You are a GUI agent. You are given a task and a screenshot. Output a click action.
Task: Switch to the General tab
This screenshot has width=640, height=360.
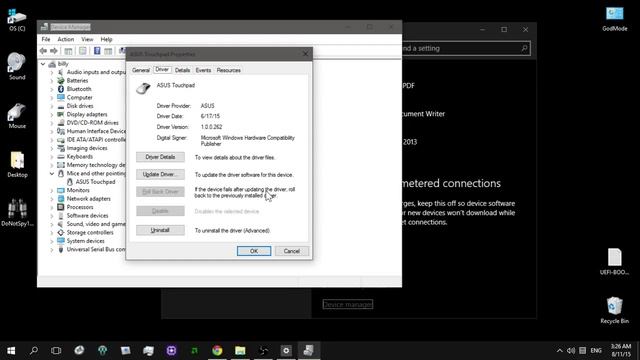point(141,70)
